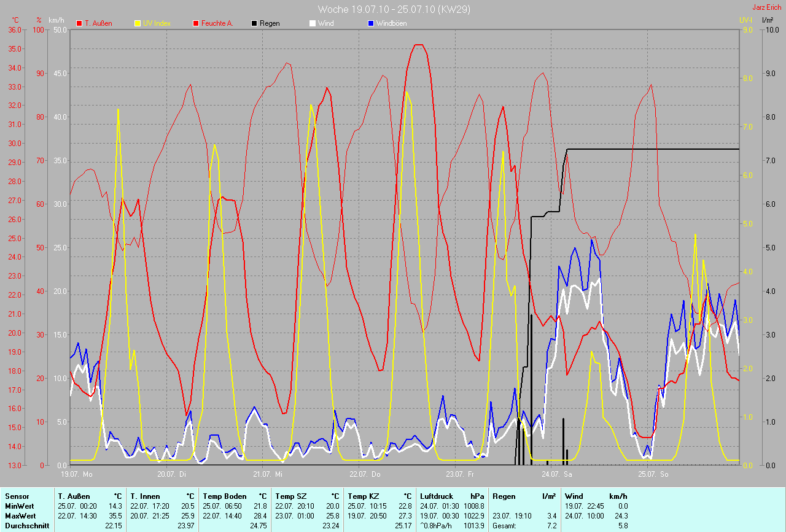Click the Luftdruck average "1013.9"
The width and height of the screenshot is (786, 532).
click(x=473, y=526)
